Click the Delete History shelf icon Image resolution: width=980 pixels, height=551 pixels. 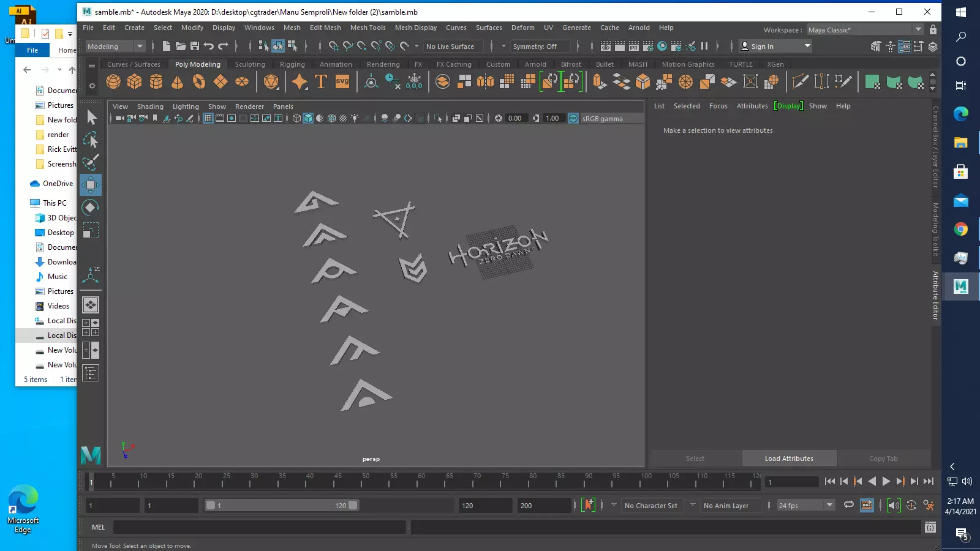point(393,81)
